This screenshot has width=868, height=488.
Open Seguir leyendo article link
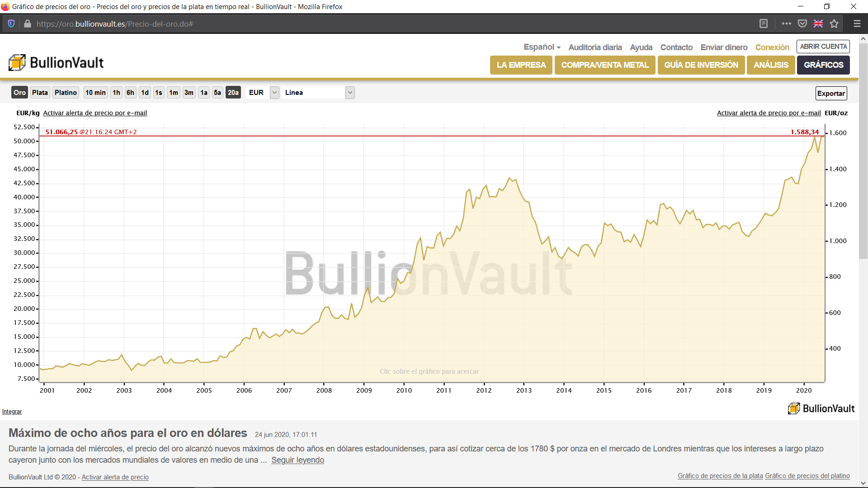click(x=297, y=460)
